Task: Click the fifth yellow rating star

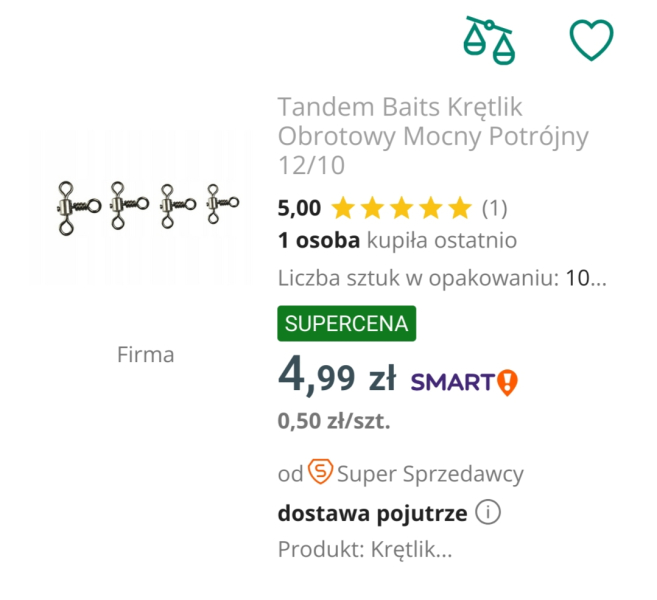Action: click(x=459, y=209)
